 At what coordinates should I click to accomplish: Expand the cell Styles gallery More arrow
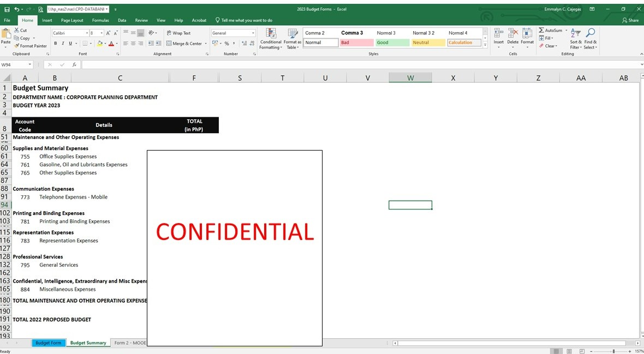(486, 45)
